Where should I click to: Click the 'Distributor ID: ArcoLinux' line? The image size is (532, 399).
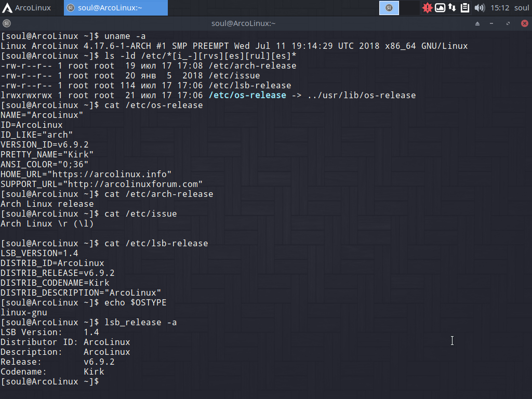(65, 342)
